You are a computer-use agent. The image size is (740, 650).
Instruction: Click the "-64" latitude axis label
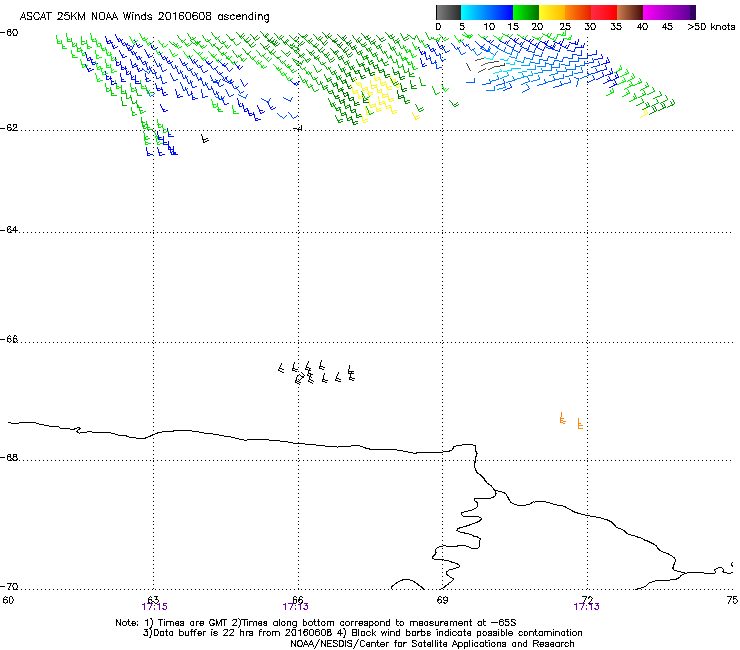[9, 230]
